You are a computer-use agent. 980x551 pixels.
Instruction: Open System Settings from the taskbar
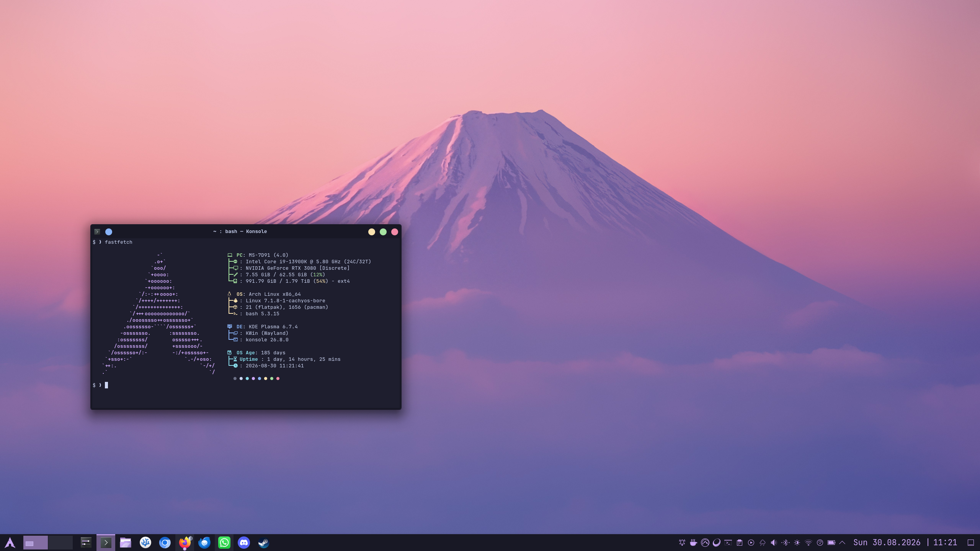86,543
